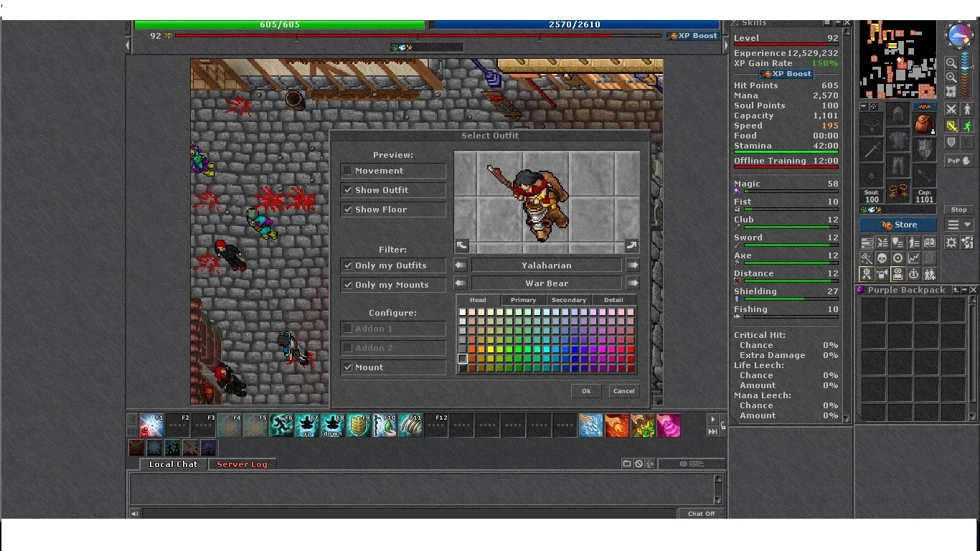This screenshot has height=551, width=980.
Task: Cancel the Select Outfit dialog
Action: pyautogui.click(x=623, y=391)
